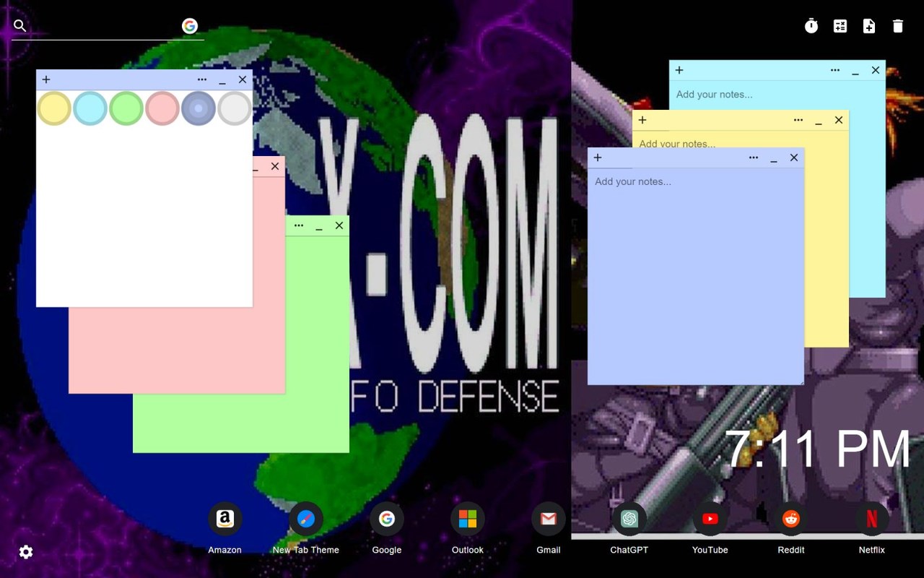Close the white note
Screen dimensions: 924x578
(243, 79)
